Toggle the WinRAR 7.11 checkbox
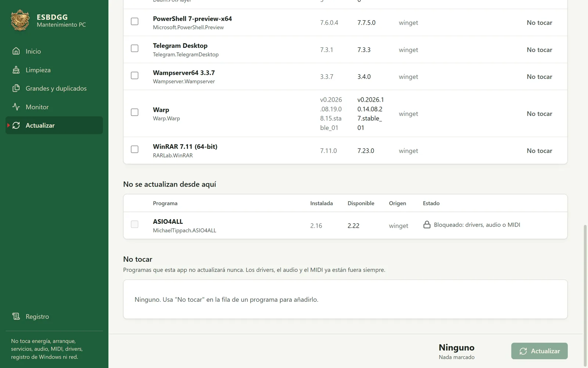Image resolution: width=588 pixels, height=368 pixels. tap(135, 149)
